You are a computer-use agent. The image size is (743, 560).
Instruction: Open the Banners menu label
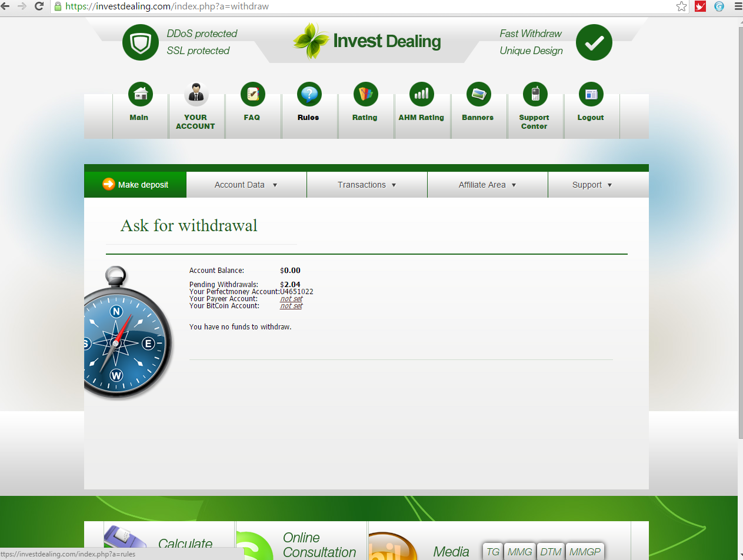(478, 118)
